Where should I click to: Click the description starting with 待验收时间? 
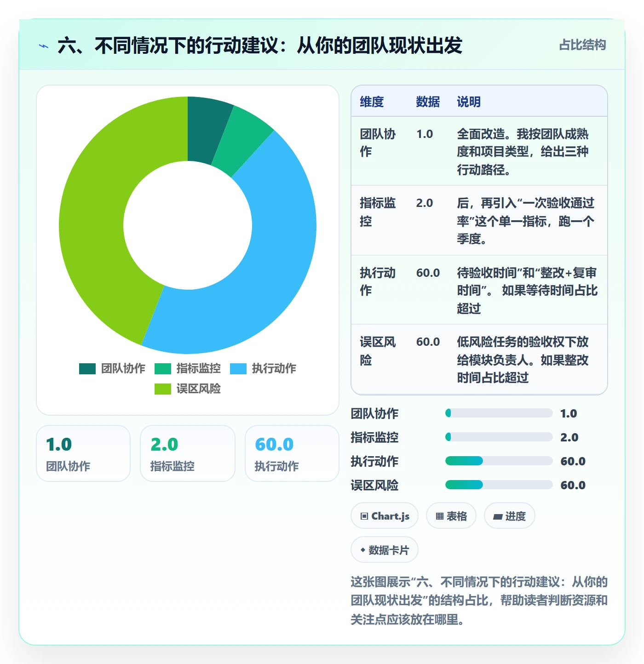click(x=527, y=291)
